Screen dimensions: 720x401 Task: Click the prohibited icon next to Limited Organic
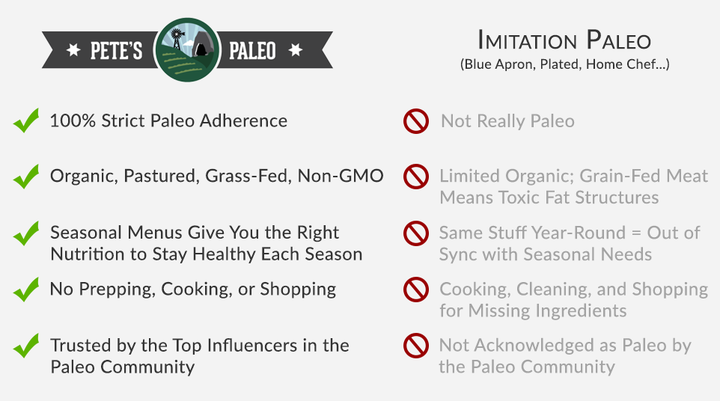416,178
